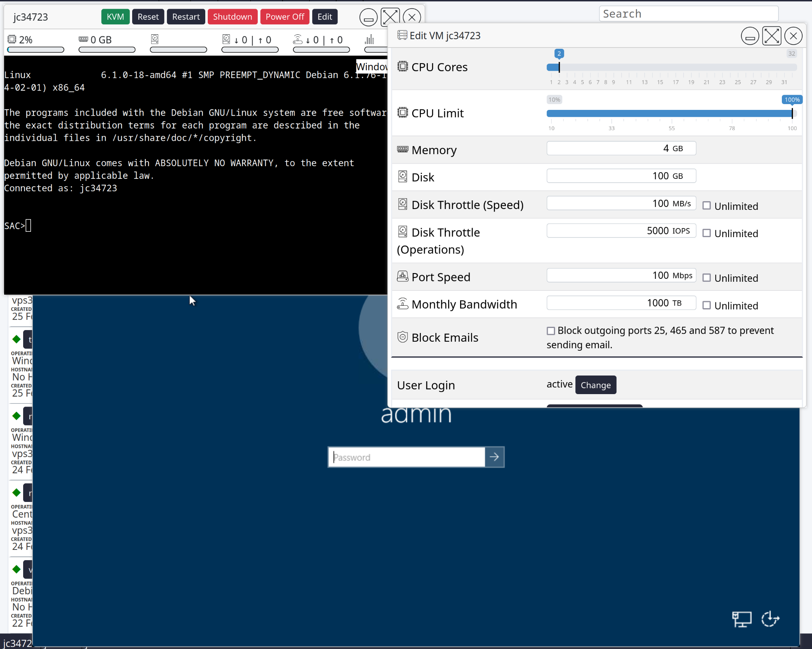Image resolution: width=812 pixels, height=649 pixels.
Task: Close the Edit VM jc34723 window
Action: (793, 36)
